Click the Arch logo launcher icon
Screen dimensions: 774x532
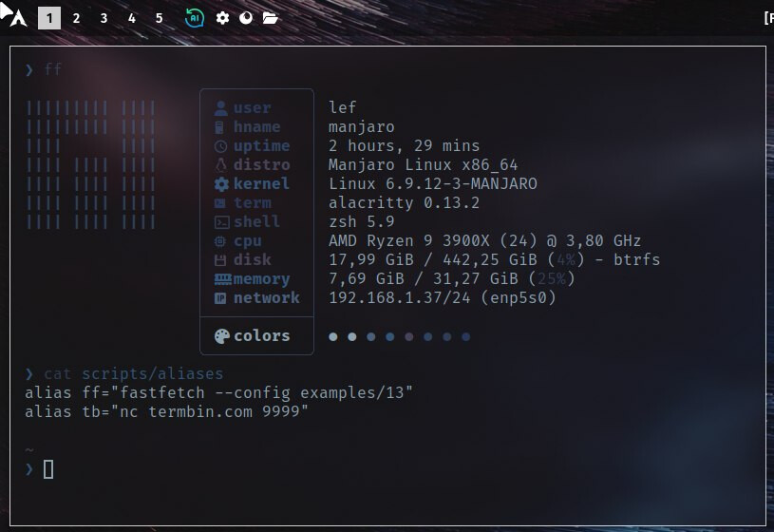tap(19, 18)
